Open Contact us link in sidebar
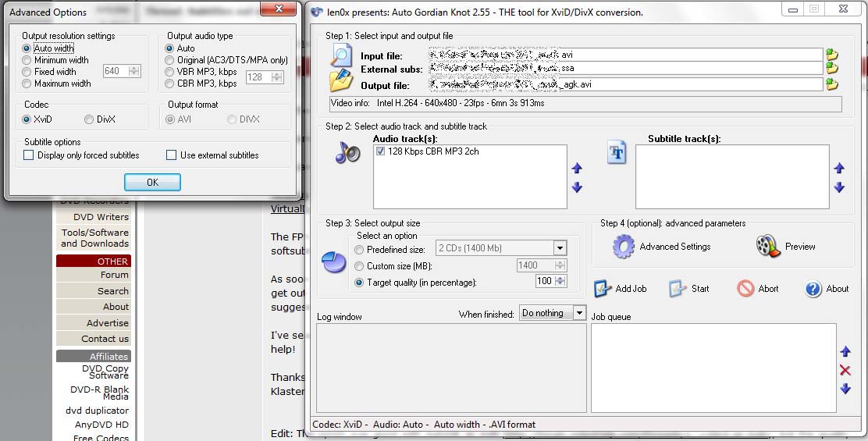Screen dimensions: 868x441 click(105, 339)
